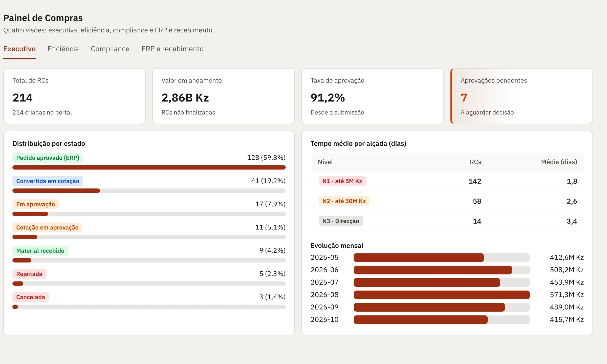The height and width of the screenshot is (364, 607).
Task: Click the Rejeitada progress bar
Action: (x=149, y=284)
